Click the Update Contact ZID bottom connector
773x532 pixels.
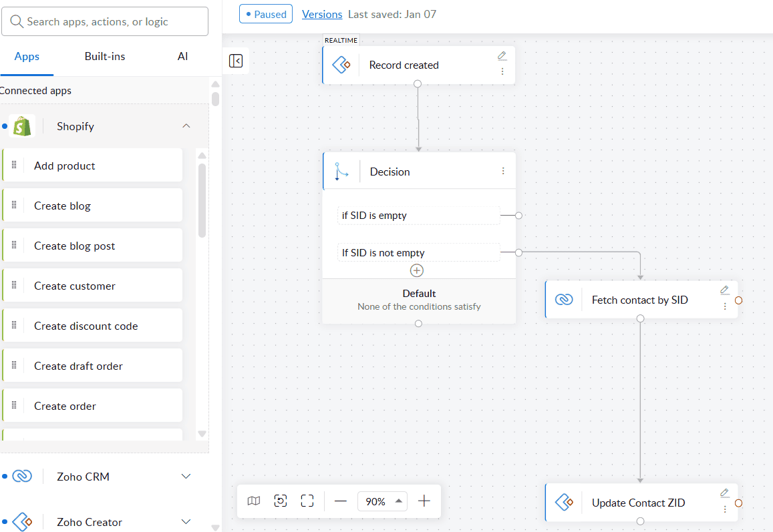pos(641,521)
